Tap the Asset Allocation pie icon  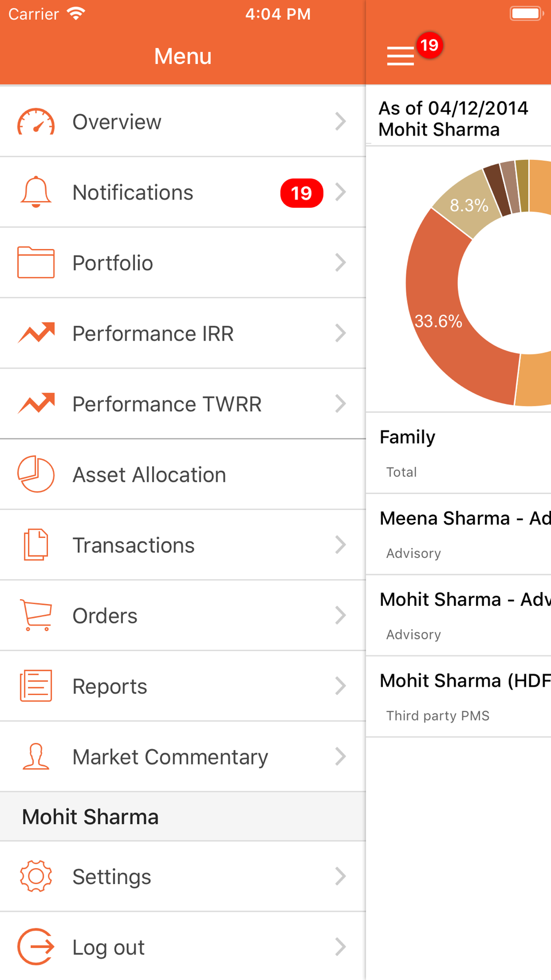coord(36,475)
